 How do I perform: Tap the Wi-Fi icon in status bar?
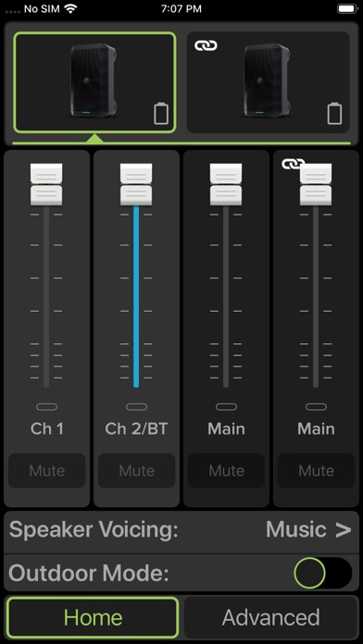(71, 8)
